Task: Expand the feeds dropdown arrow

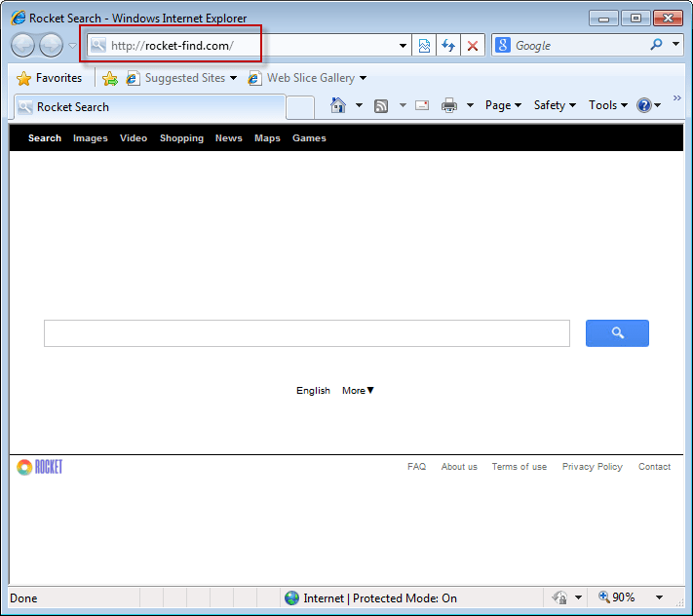Action: point(403,105)
